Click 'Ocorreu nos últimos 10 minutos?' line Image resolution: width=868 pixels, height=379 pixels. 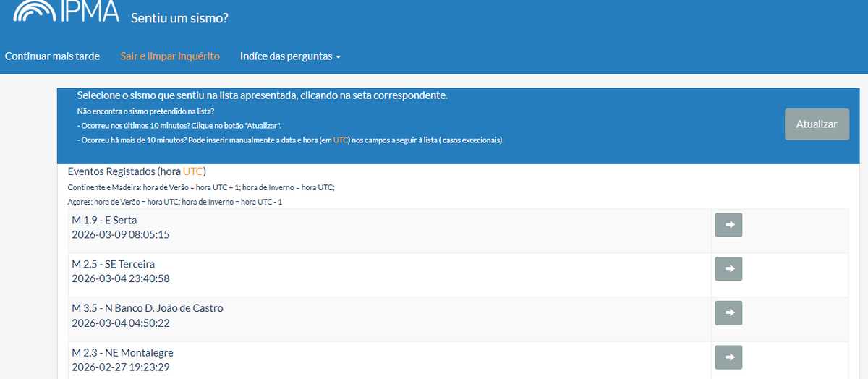[179, 125]
